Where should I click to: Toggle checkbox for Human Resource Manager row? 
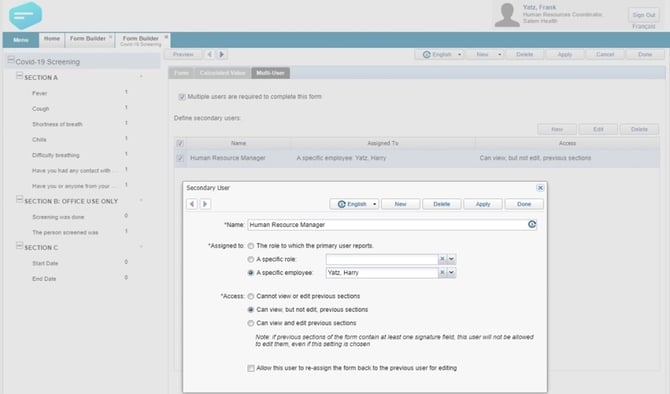pos(180,158)
